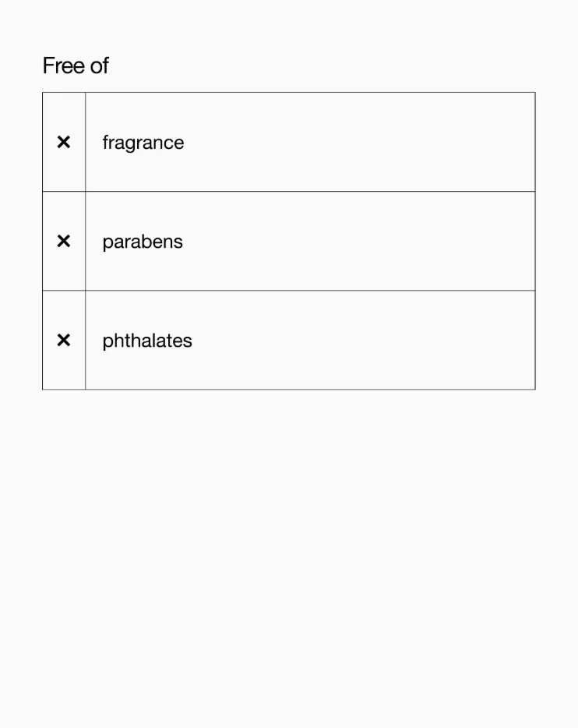Click the ending letters of phthalates
Image resolution: width=578 pixels, height=728 pixels.
coord(182,341)
